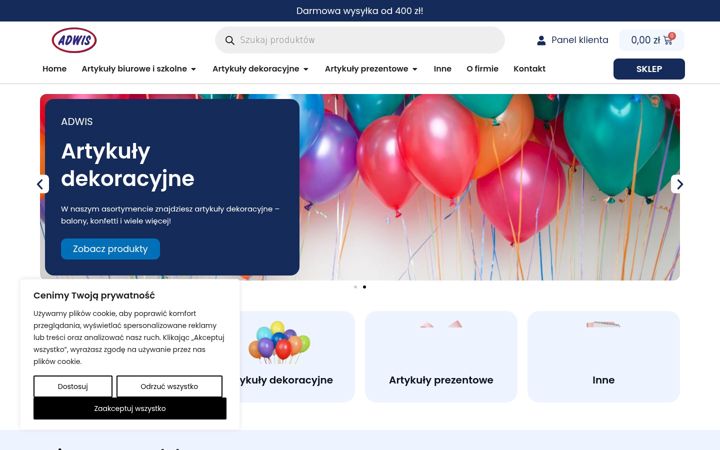The height and width of the screenshot is (450, 720).
Task: Go to previous slide arrow
Action: (41, 184)
